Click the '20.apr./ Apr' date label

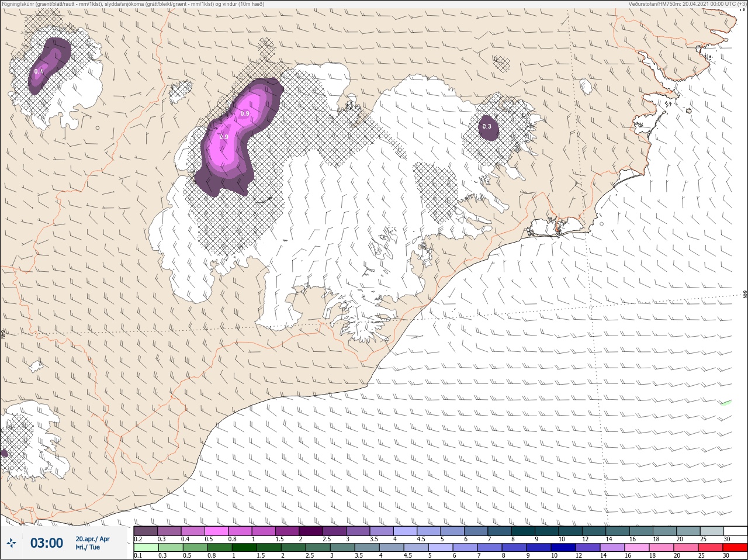point(92,539)
